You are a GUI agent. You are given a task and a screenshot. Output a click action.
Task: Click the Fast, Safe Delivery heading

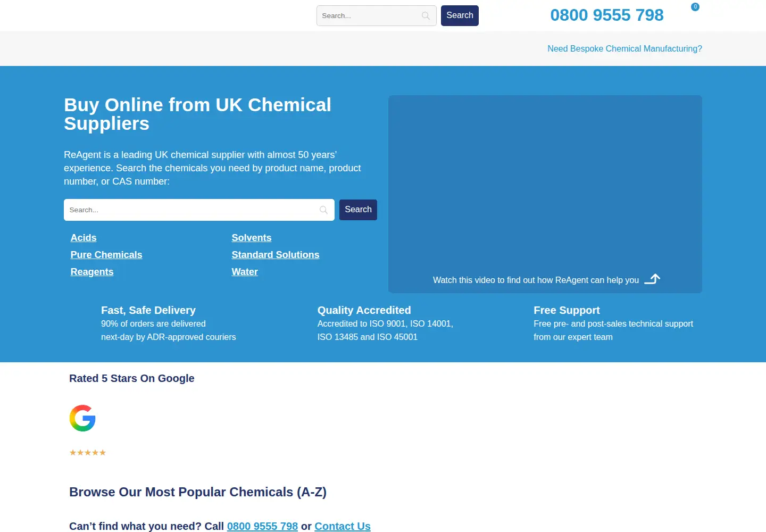(x=148, y=310)
